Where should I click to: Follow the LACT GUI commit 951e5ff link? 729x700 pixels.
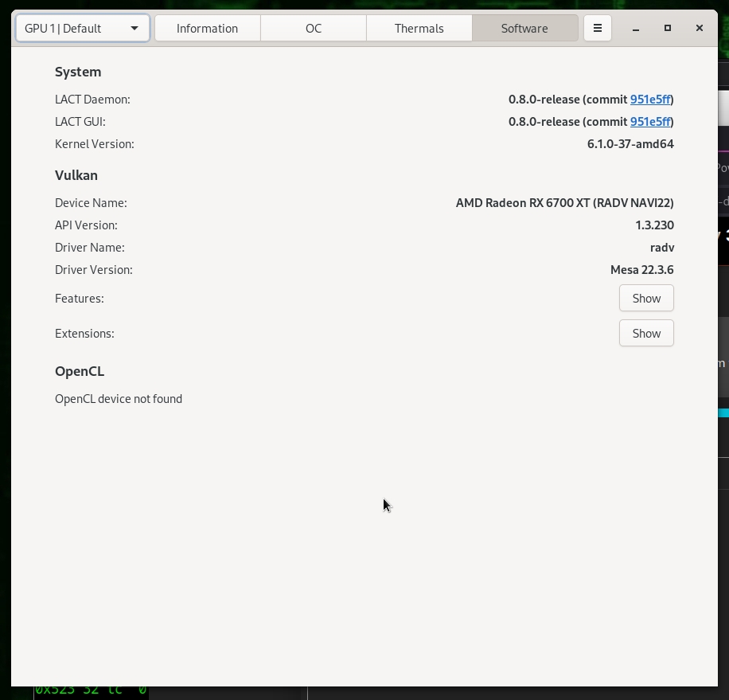[x=649, y=122]
